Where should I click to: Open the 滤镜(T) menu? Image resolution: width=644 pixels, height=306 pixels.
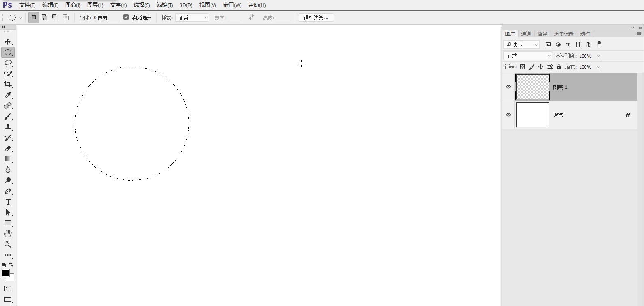click(x=164, y=5)
